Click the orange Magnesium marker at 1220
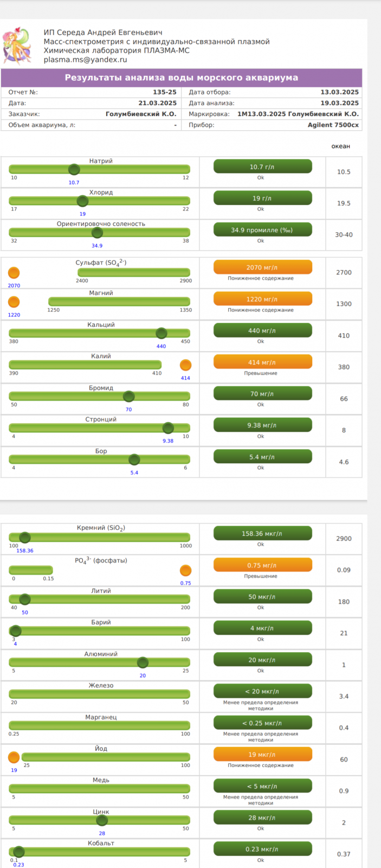381x868 pixels. tap(14, 302)
